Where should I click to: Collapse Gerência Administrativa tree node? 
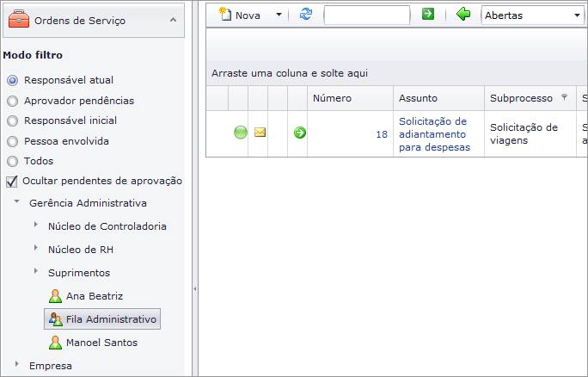pyautogui.click(x=16, y=201)
